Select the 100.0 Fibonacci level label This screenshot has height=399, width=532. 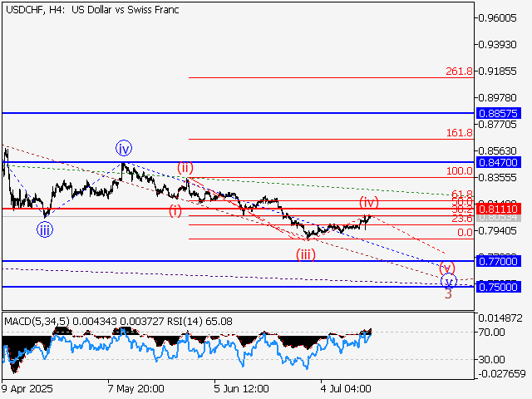[459, 170]
